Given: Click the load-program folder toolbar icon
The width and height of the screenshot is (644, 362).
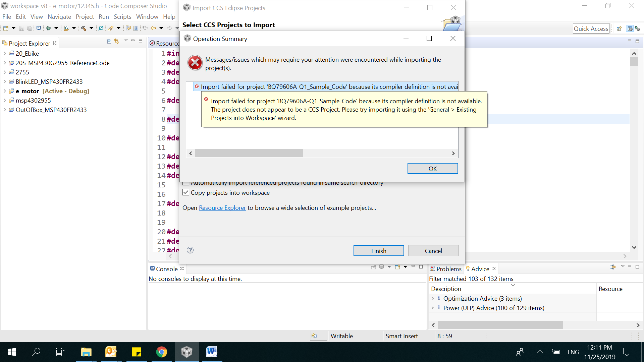Looking at the screenshot, I should [66, 28].
